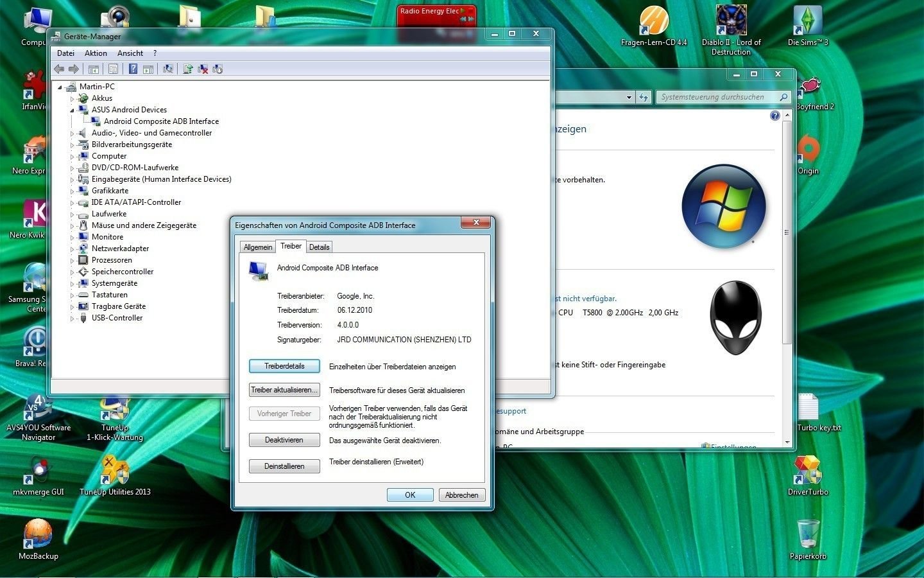Open the ? help menu
The width and height of the screenshot is (924, 578).
pyautogui.click(x=155, y=53)
